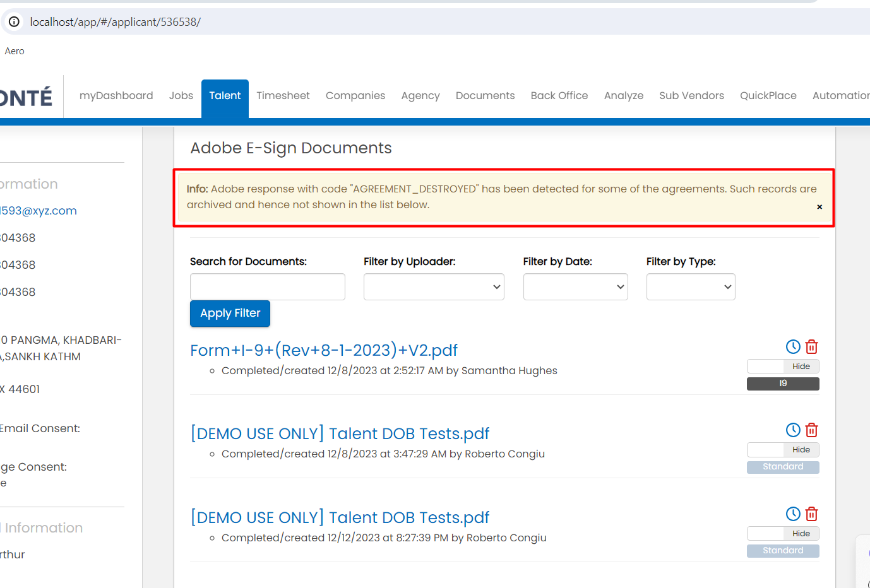Click the site info icon in address bar
Image resolution: width=870 pixels, height=588 pixels.
click(x=14, y=21)
